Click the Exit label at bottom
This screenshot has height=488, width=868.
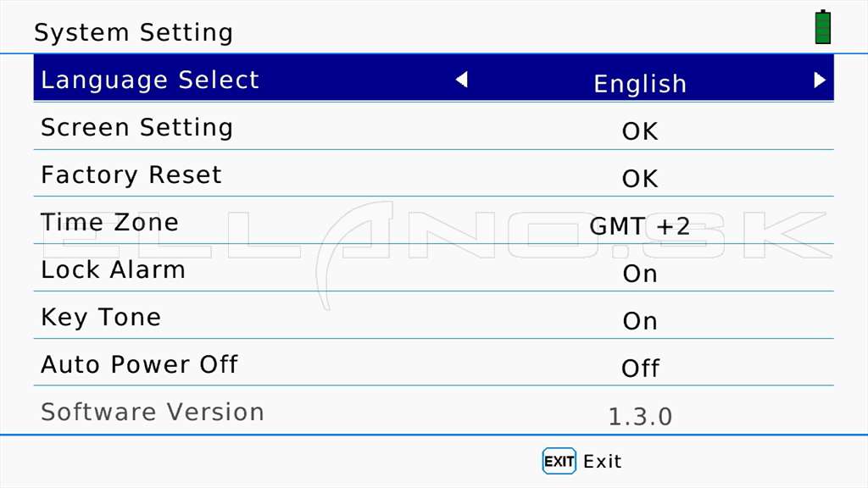(603, 462)
